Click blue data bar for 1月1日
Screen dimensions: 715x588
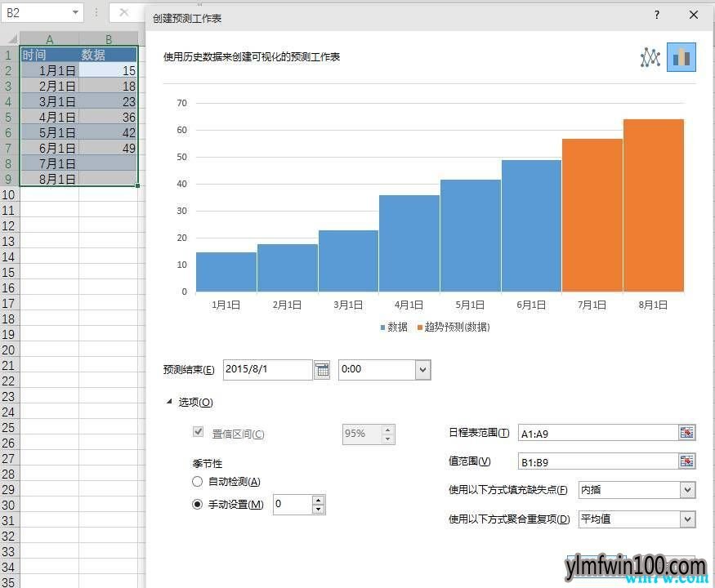[x=226, y=272]
